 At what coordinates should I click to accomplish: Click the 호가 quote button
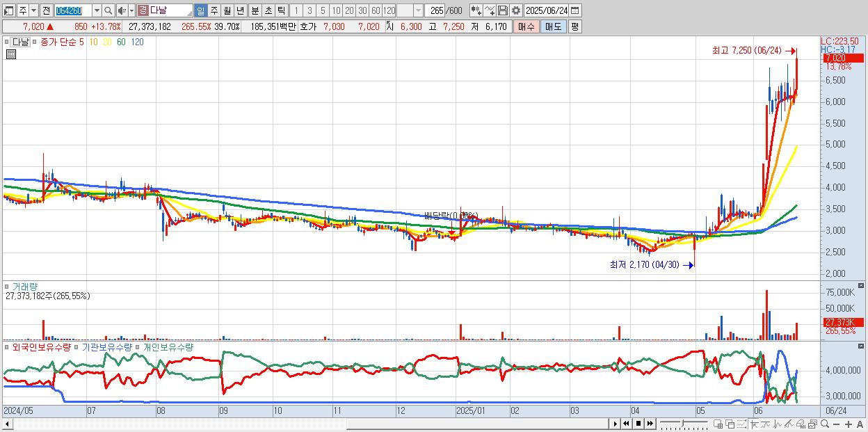[x=307, y=26]
